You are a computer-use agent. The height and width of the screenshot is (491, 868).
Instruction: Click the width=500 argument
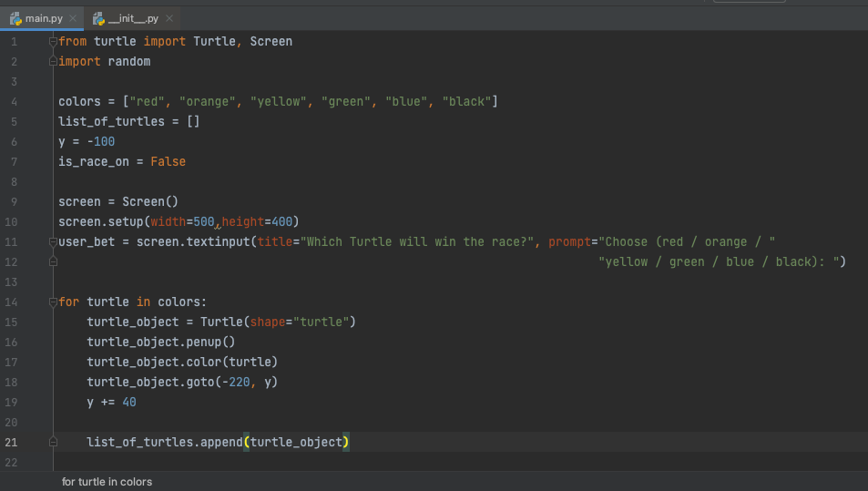[x=182, y=222]
